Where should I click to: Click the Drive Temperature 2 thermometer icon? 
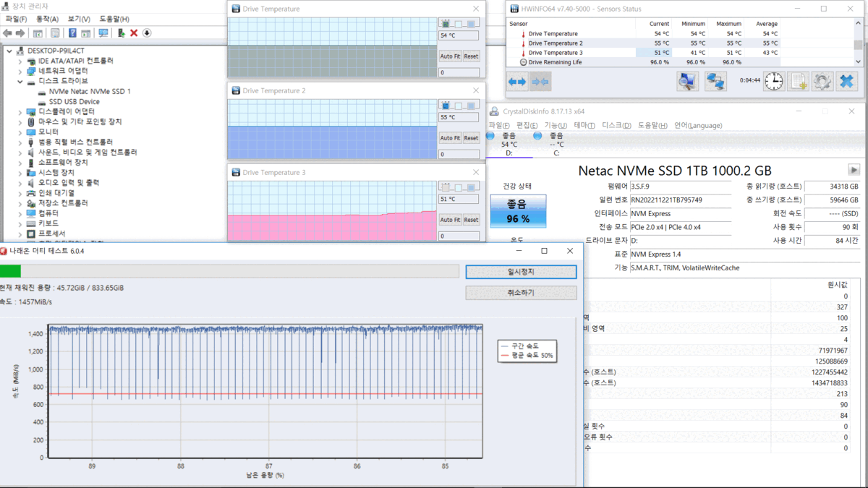(524, 43)
